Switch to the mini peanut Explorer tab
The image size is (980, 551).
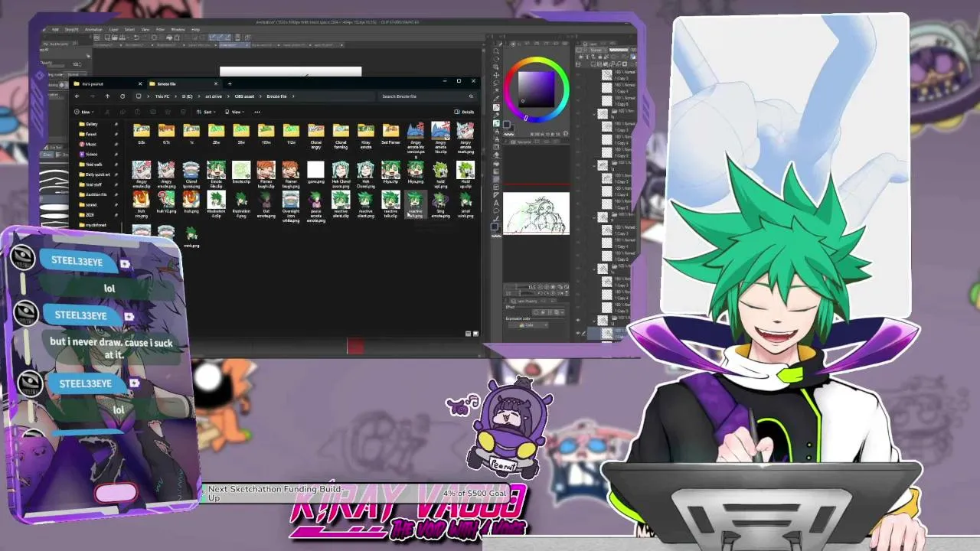tap(107, 83)
